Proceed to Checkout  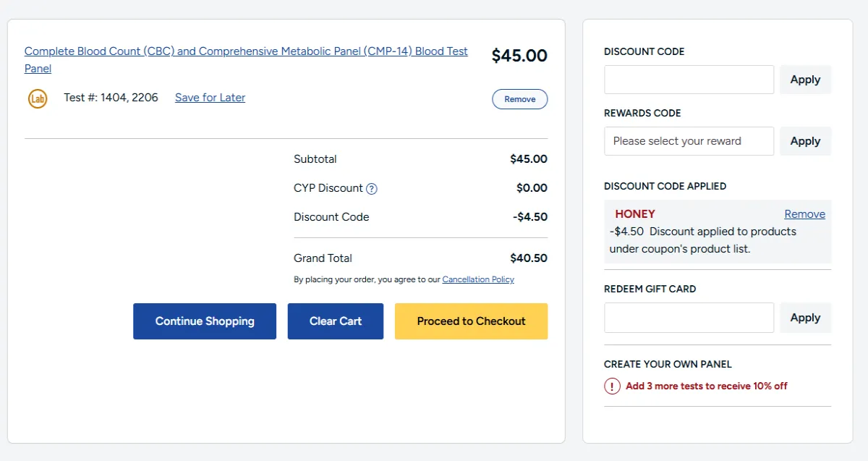(x=471, y=321)
